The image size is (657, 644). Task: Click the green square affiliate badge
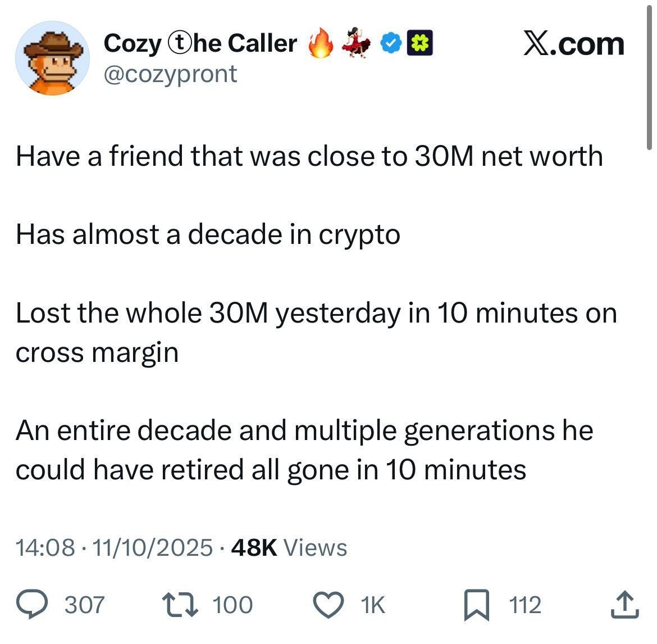(x=420, y=43)
